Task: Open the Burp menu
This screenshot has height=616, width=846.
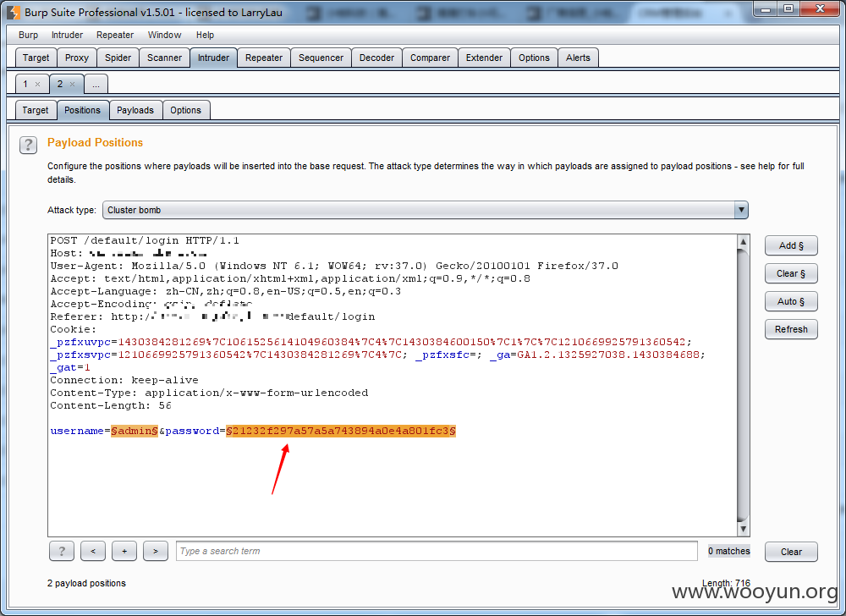Action: coord(28,35)
